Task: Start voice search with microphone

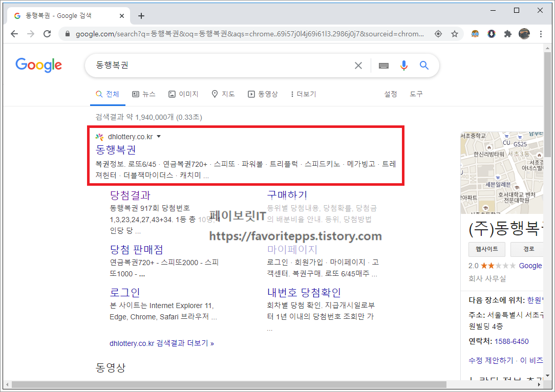Action: [x=404, y=66]
